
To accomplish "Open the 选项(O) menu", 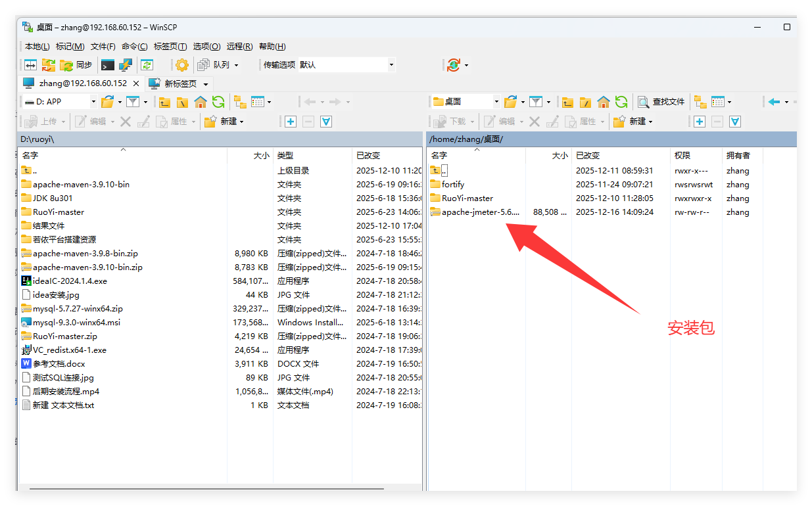I will pyautogui.click(x=206, y=47).
